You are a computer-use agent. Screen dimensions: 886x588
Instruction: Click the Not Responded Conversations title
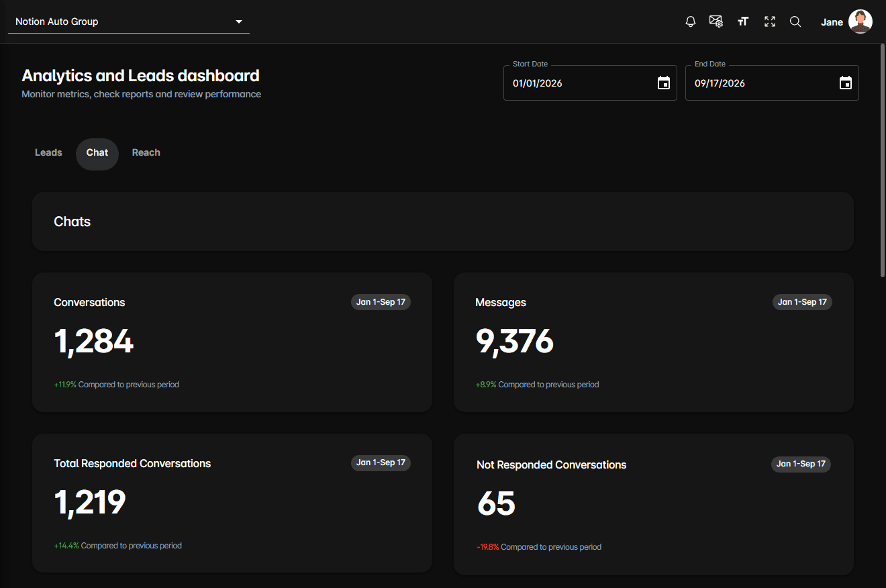[551, 464]
